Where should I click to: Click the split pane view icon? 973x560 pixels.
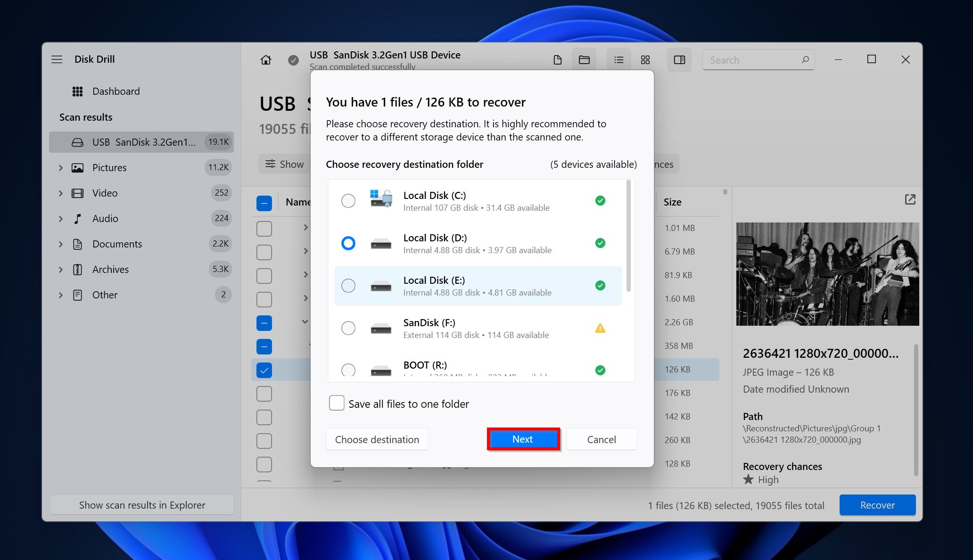click(680, 59)
